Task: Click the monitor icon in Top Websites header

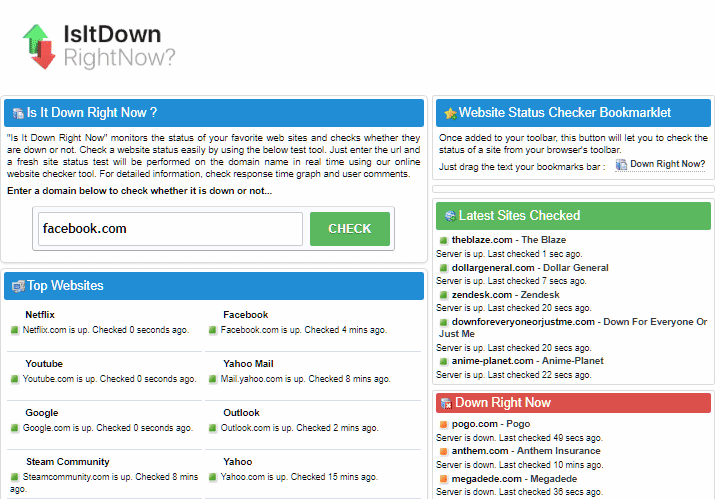Action: pos(18,286)
